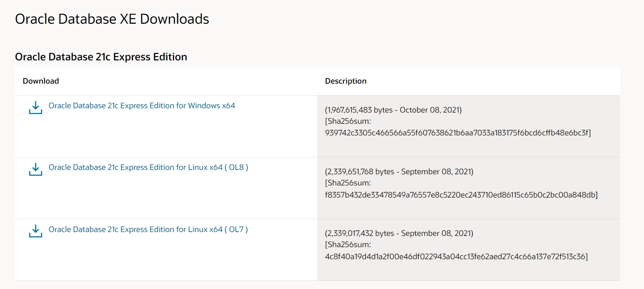644x289 pixels.
Task: Click the Sha256sum label in the Windows x64 row
Action: [x=349, y=122]
